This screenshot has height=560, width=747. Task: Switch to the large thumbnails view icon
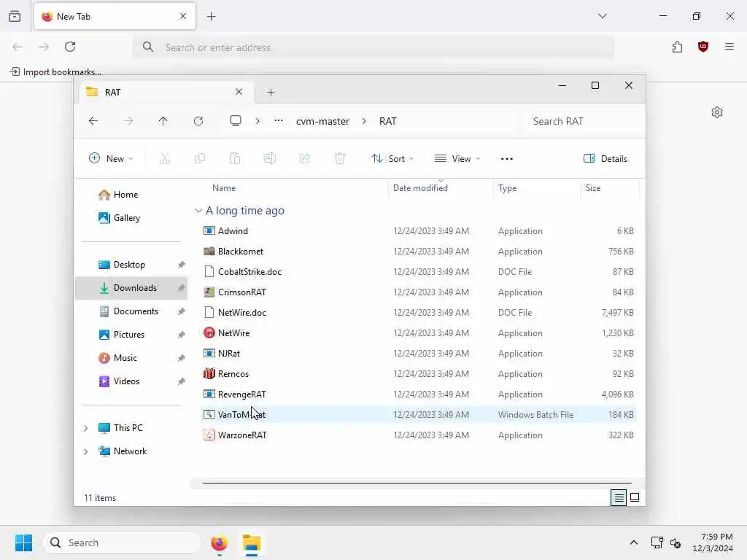click(635, 497)
